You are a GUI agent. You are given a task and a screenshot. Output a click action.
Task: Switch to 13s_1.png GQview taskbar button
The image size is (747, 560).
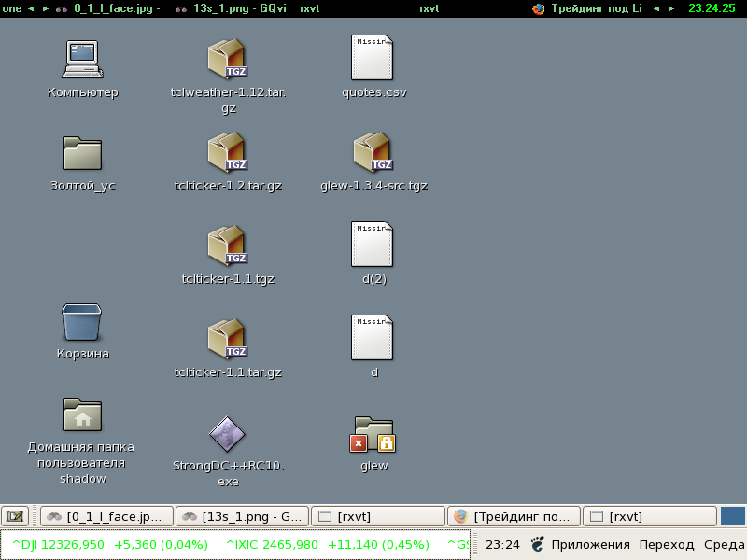click(242, 516)
